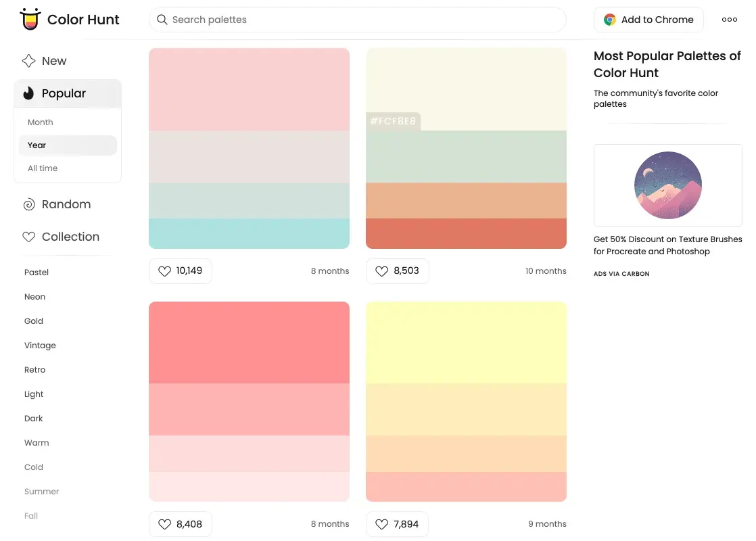Screen dimensions: 756x541
Task: Open the Texture Brushes ad image
Action: [x=667, y=185]
